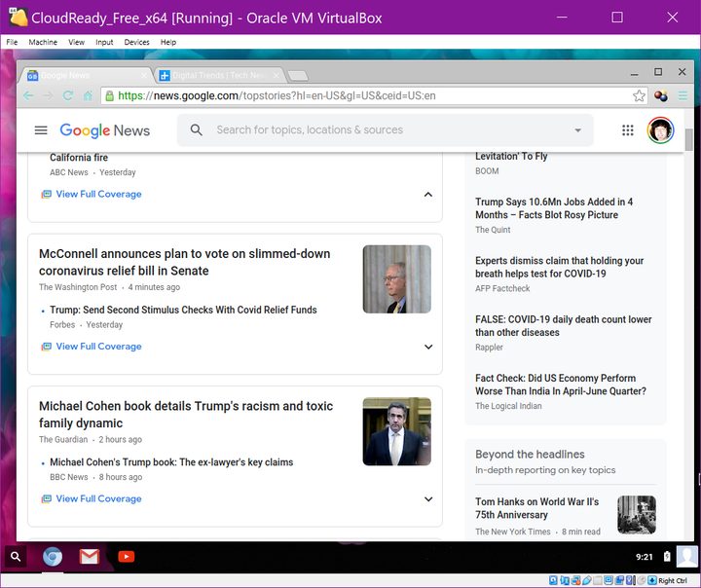Click the browser forward arrow
This screenshot has height=588, width=701.
pyautogui.click(x=48, y=95)
